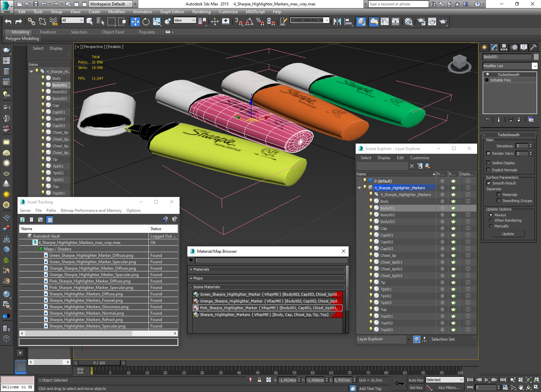Click Play Animation button
Image resolution: width=541 pixels, height=392 pixels.
pyautogui.click(x=486, y=380)
